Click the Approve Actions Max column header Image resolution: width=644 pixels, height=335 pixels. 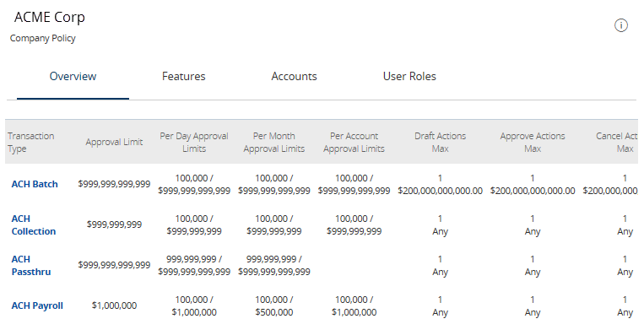pos(533,142)
